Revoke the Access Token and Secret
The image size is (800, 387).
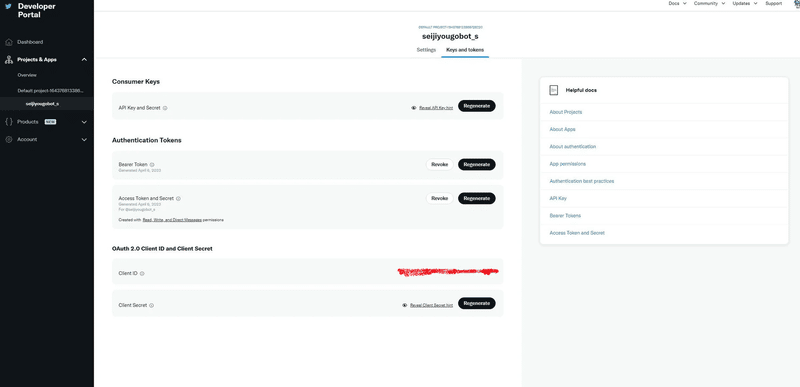pyautogui.click(x=439, y=198)
